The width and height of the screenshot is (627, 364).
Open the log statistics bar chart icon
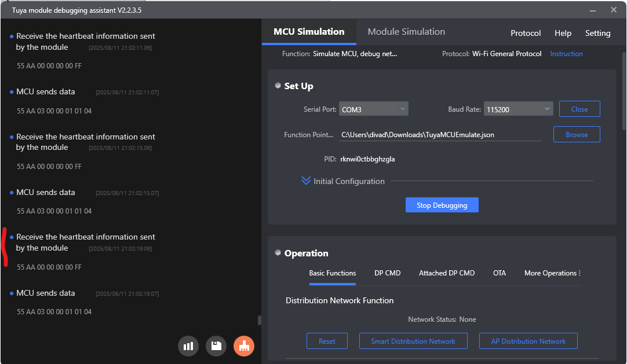pyautogui.click(x=188, y=346)
